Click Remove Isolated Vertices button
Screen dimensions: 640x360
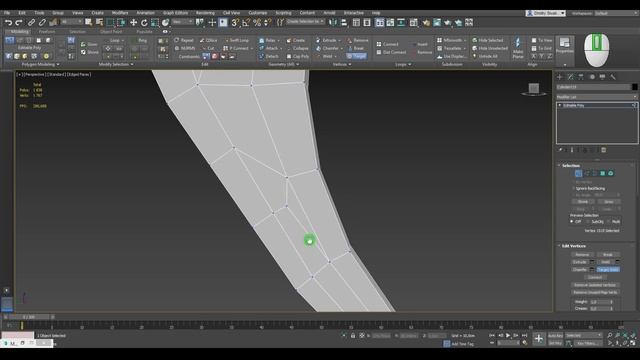click(595, 285)
